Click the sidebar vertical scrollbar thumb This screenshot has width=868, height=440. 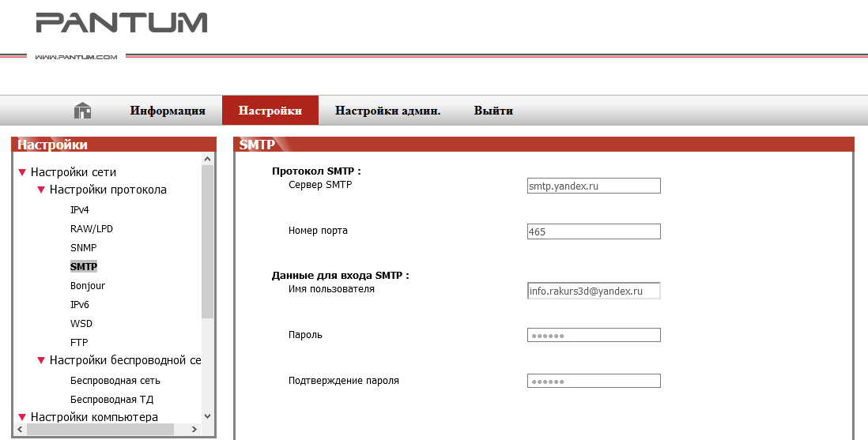point(208,241)
